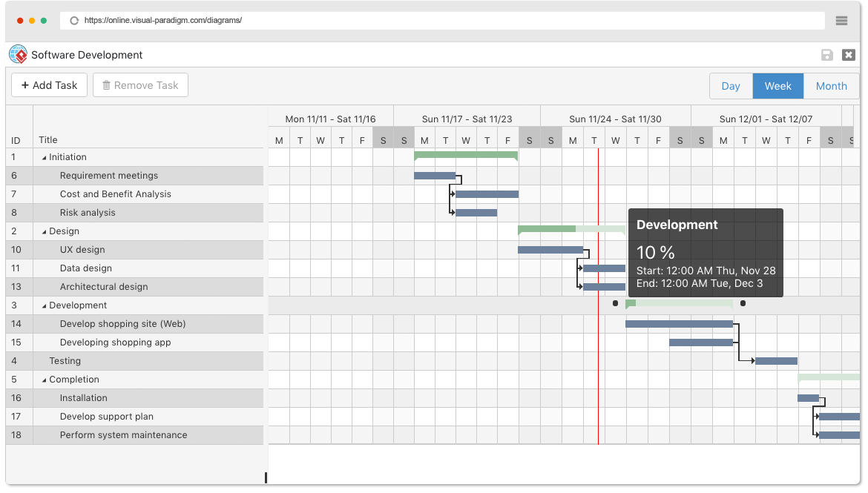
Task: Click the Testing Gantt bar
Action: [776, 361]
